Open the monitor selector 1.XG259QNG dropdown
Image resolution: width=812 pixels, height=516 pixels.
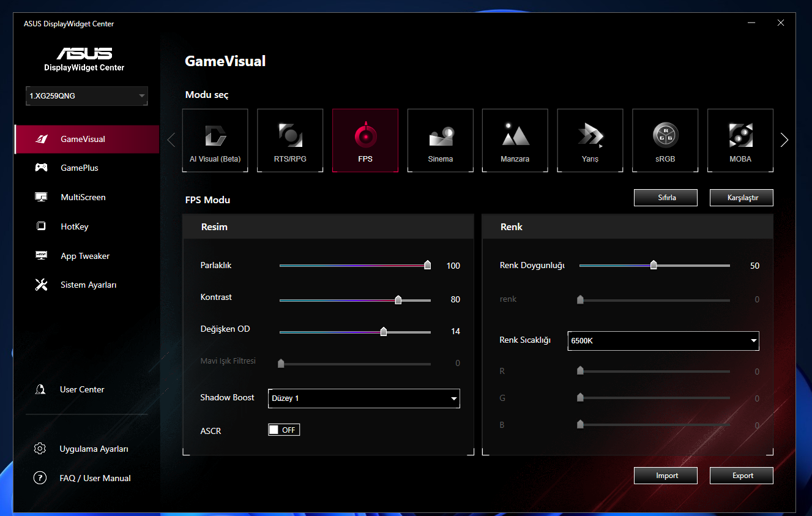87,96
